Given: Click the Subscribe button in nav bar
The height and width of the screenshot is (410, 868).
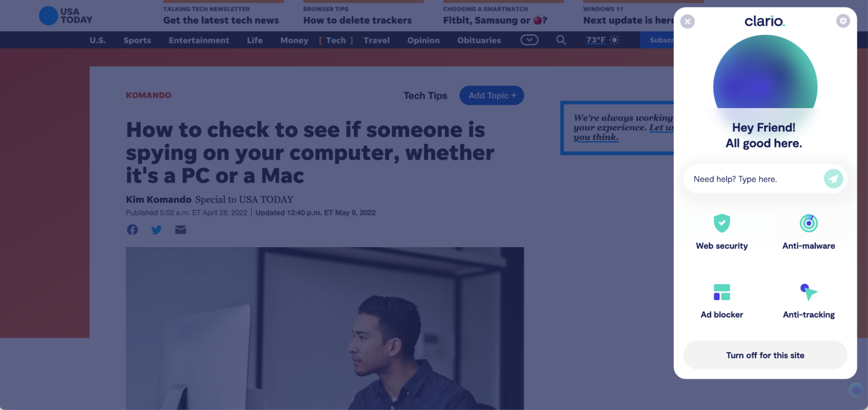Looking at the screenshot, I should (657, 40).
